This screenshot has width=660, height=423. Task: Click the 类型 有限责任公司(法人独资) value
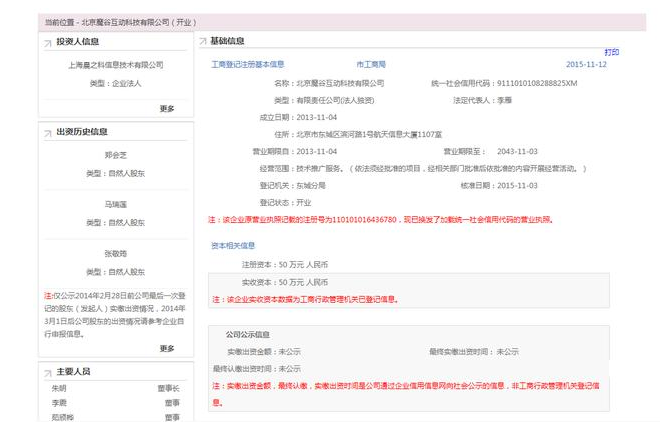[335, 100]
